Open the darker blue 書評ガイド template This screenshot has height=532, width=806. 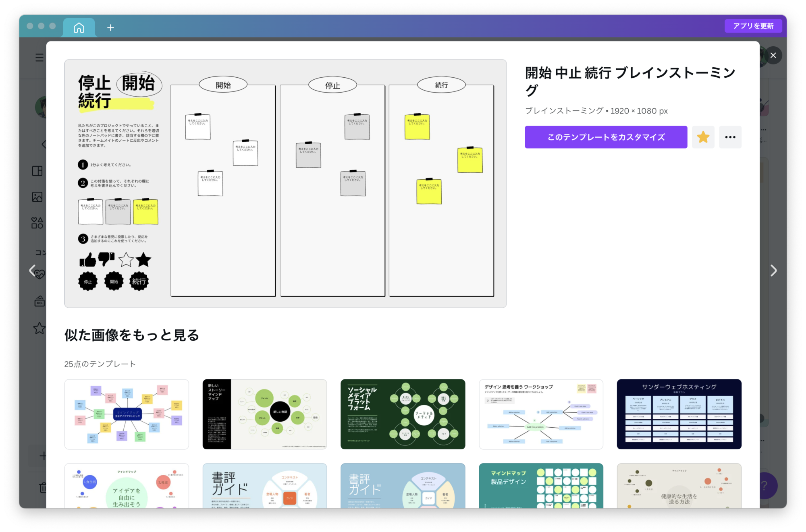click(403, 485)
